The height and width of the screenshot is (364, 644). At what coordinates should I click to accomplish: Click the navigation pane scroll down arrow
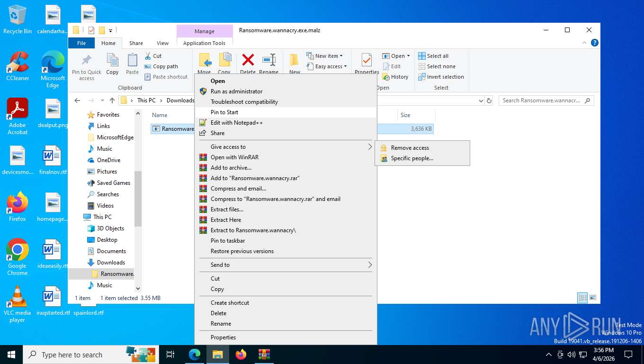coord(138,288)
